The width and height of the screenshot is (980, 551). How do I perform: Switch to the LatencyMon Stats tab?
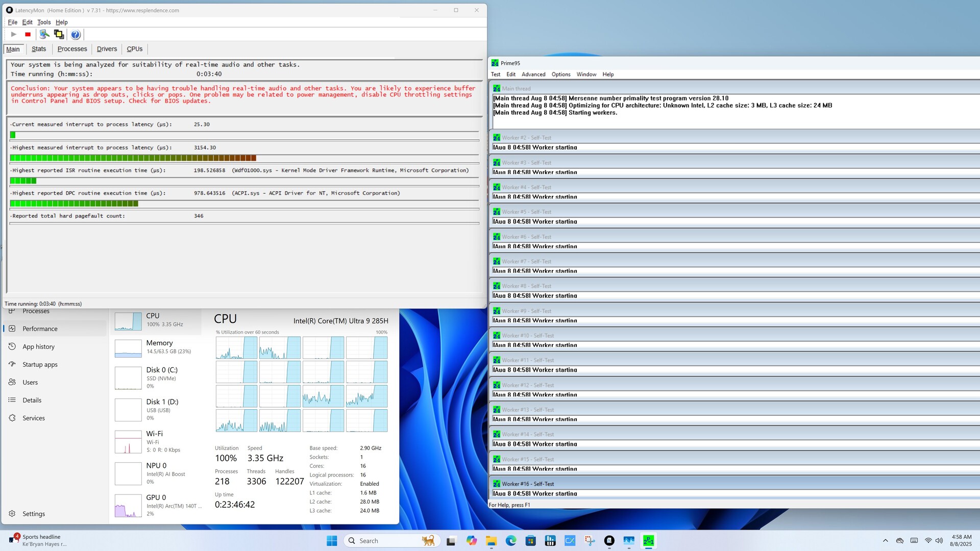(x=39, y=49)
